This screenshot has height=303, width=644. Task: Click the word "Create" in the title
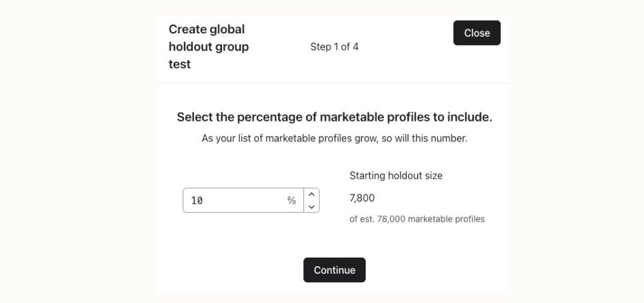[188, 29]
